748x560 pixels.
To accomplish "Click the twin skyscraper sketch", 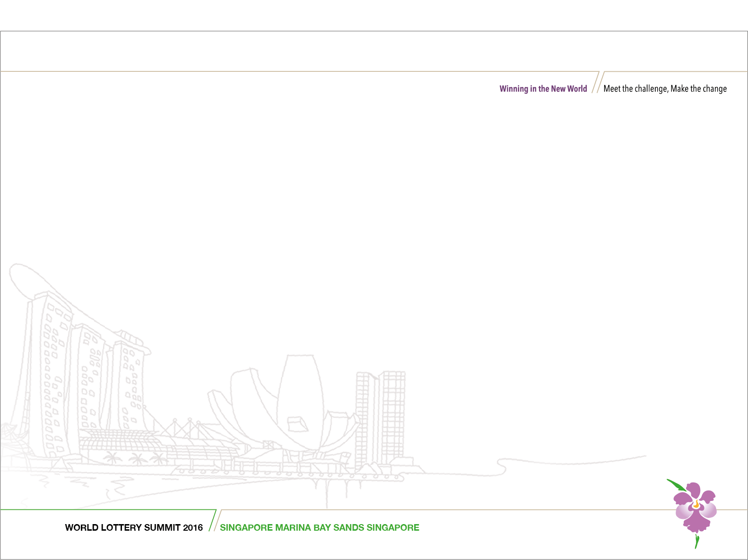I will tap(381, 416).
